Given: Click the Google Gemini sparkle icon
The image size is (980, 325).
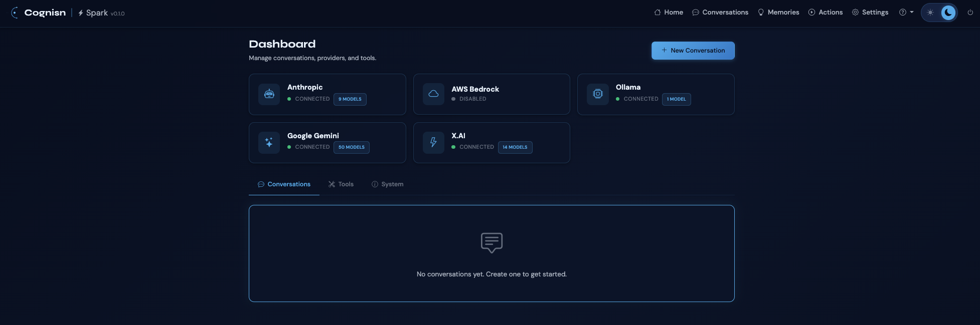Looking at the screenshot, I should tap(269, 143).
